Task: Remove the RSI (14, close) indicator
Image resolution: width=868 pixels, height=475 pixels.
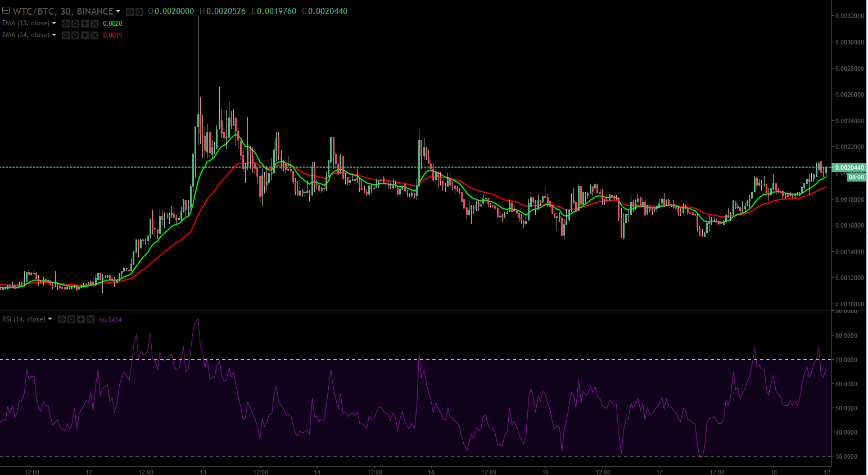Action: tap(91, 319)
